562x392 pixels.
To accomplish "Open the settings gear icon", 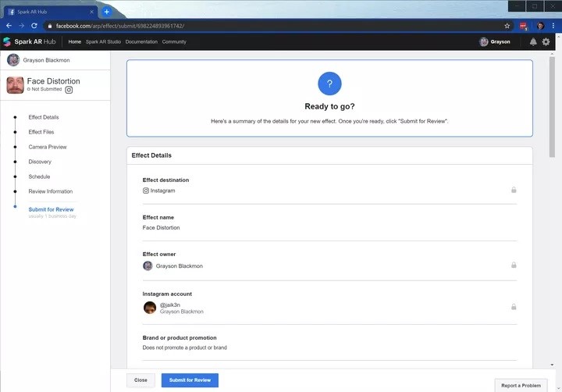I will (546, 42).
